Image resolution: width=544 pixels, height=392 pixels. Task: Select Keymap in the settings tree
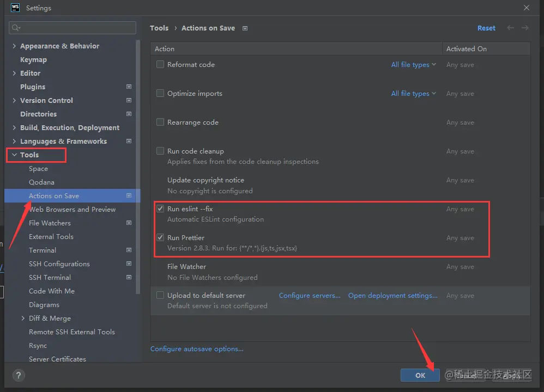(x=33, y=59)
